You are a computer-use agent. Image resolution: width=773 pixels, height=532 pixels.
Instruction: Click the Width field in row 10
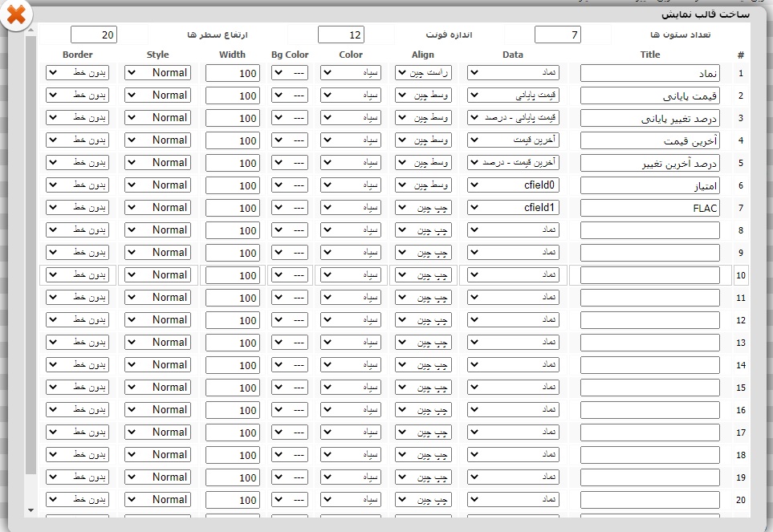(233, 276)
